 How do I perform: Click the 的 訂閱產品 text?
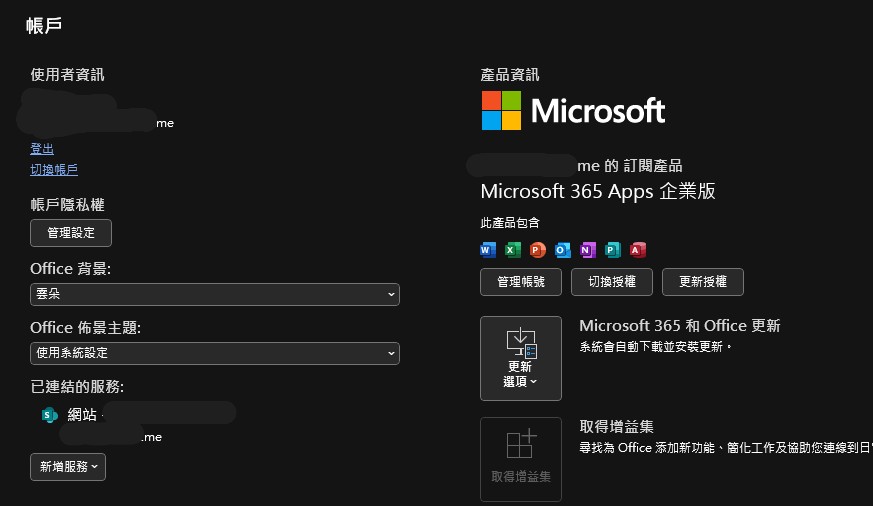(643, 165)
